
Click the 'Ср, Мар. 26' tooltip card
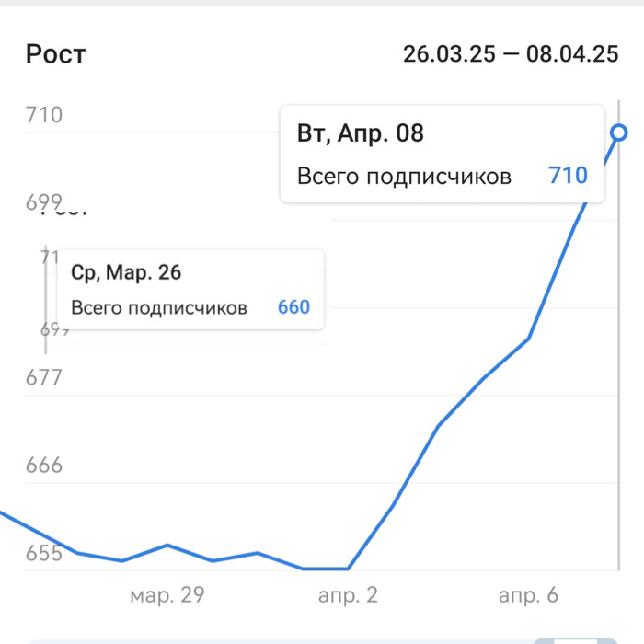[190, 289]
